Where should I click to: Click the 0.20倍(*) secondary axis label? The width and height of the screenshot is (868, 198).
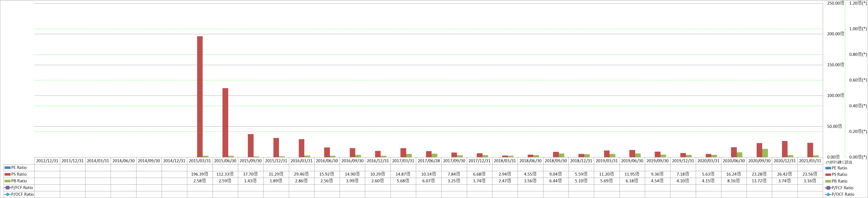click(858, 132)
